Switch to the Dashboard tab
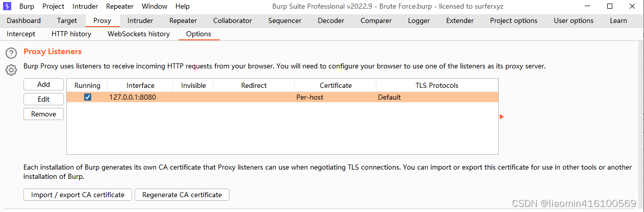Image resolution: width=644 pixels, height=212 pixels. (x=23, y=21)
